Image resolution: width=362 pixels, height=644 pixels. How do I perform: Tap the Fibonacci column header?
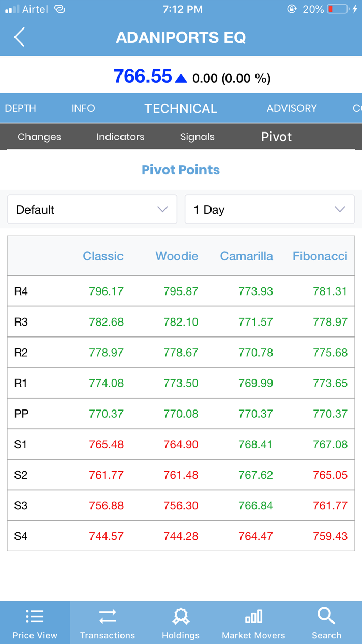pyautogui.click(x=320, y=256)
